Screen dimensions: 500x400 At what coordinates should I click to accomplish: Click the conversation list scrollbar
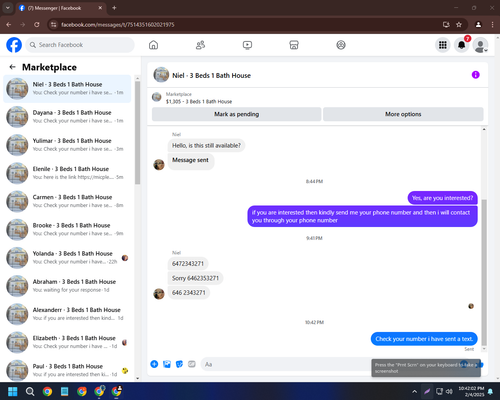point(137,132)
